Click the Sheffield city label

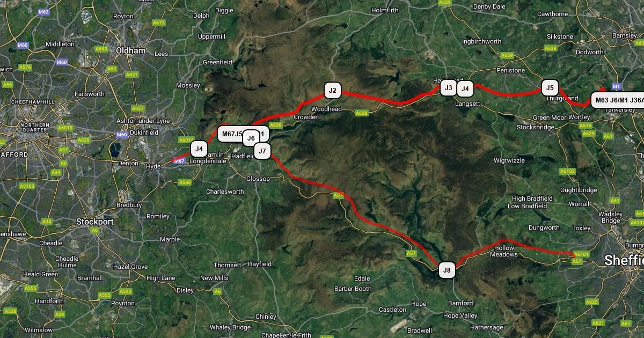click(x=624, y=260)
